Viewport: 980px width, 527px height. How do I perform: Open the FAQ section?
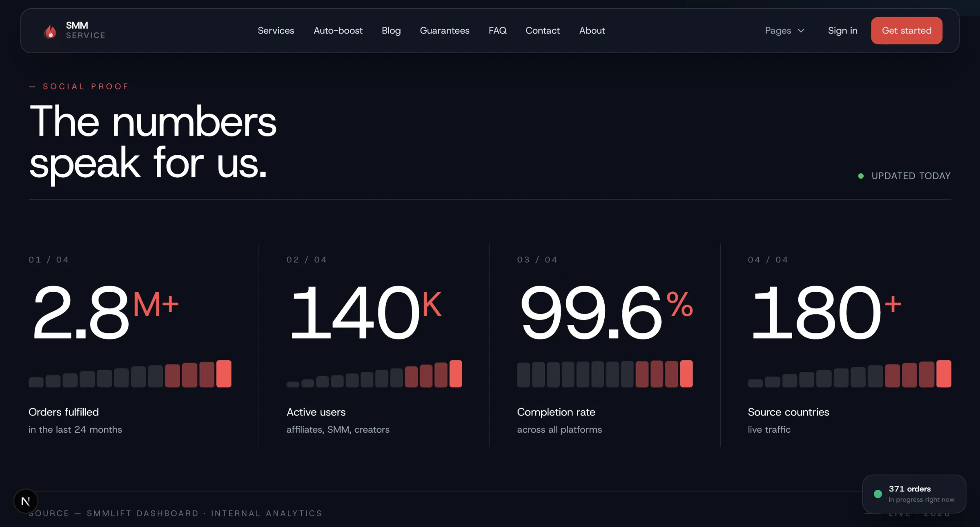497,31
